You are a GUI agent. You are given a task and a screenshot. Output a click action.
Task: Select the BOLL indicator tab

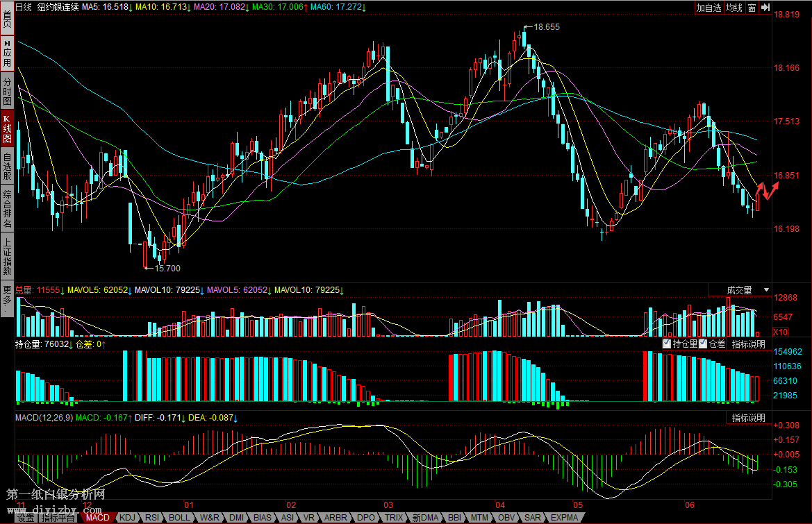179,518
